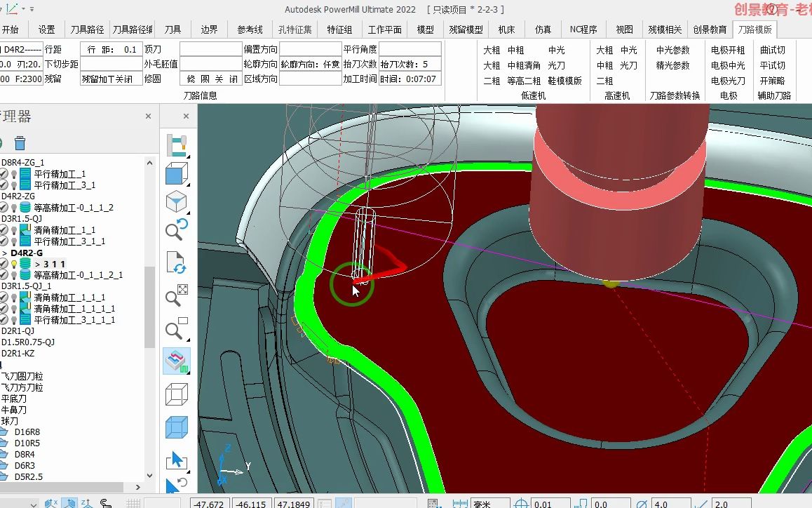
Task: Click the D8R4 tool folder icon
Action: tap(4, 455)
